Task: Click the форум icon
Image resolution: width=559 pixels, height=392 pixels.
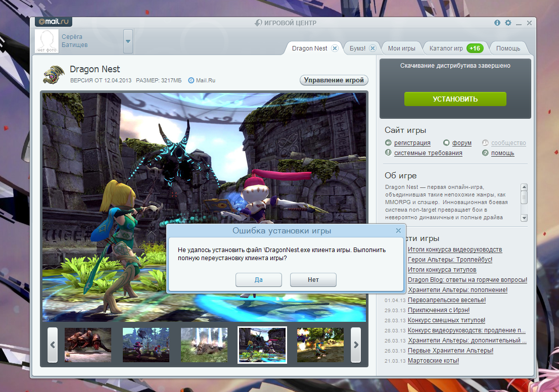Action: point(446,142)
